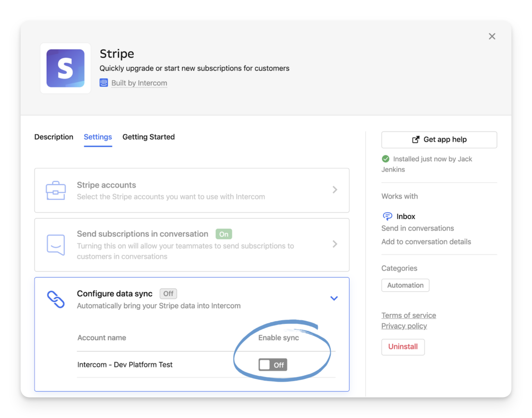Open the Send subscriptions in conversation settings
This screenshot has width=532, height=418.
coord(335,244)
